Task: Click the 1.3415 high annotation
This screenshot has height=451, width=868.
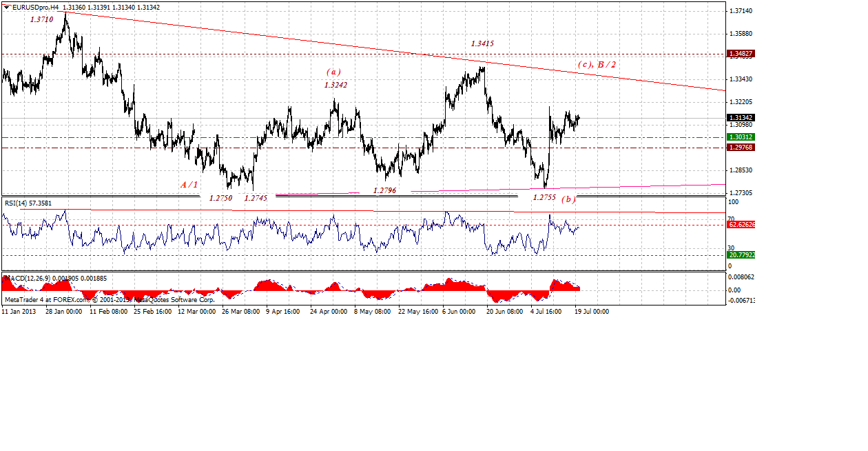Action: (x=482, y=43)
